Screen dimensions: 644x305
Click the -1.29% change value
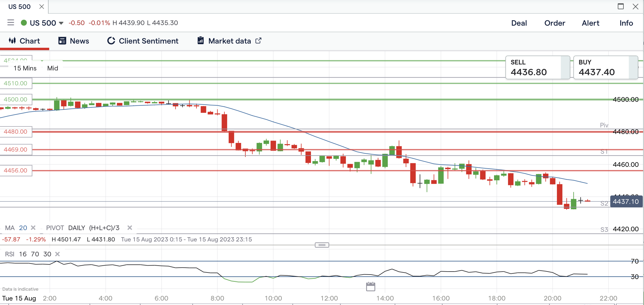[x=36, y=239]
